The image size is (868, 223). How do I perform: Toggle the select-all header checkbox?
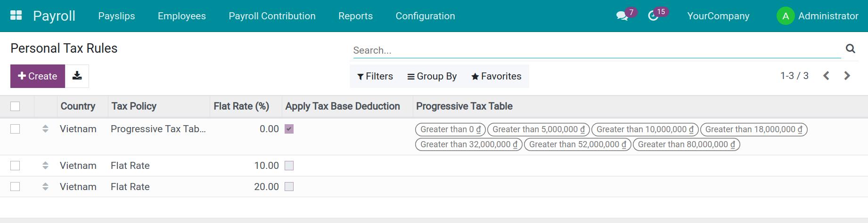click(x=15, y=106)
